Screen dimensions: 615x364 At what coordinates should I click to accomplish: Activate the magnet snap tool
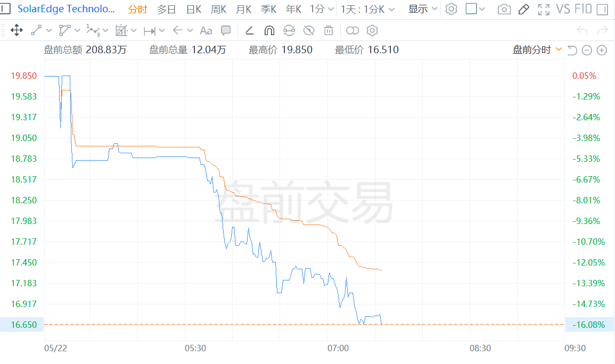(269, 30)
